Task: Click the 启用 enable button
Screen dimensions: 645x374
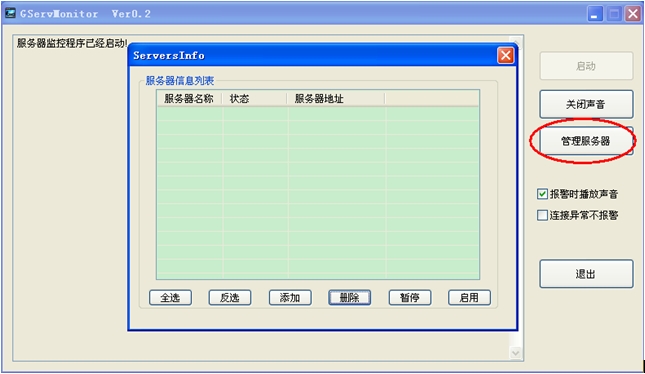Action: [x=469, y=297]
